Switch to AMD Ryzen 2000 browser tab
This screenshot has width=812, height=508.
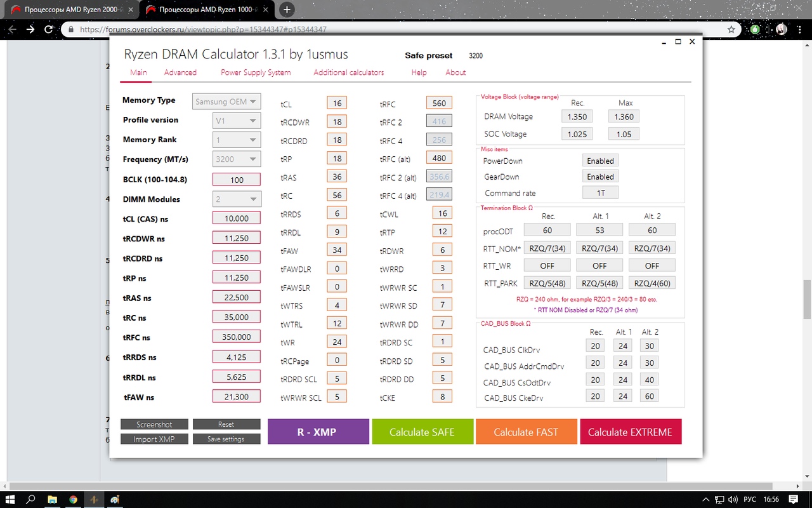pyautogui.click(x=72, y=10)
